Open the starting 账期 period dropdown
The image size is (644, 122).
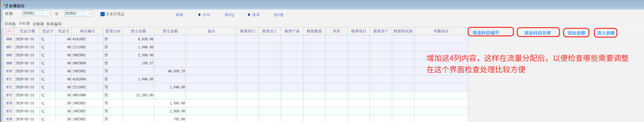48,13
